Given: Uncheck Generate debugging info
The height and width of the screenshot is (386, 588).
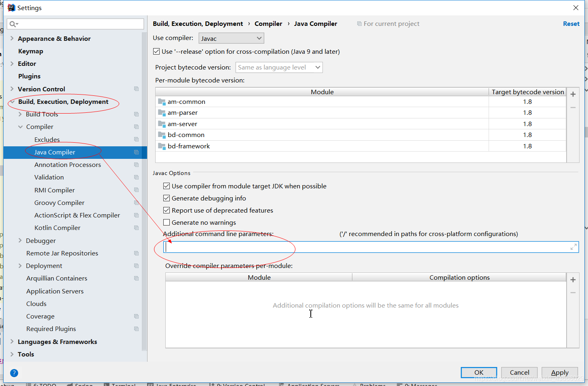Looking at the screenshot, I should coord(166,198).
